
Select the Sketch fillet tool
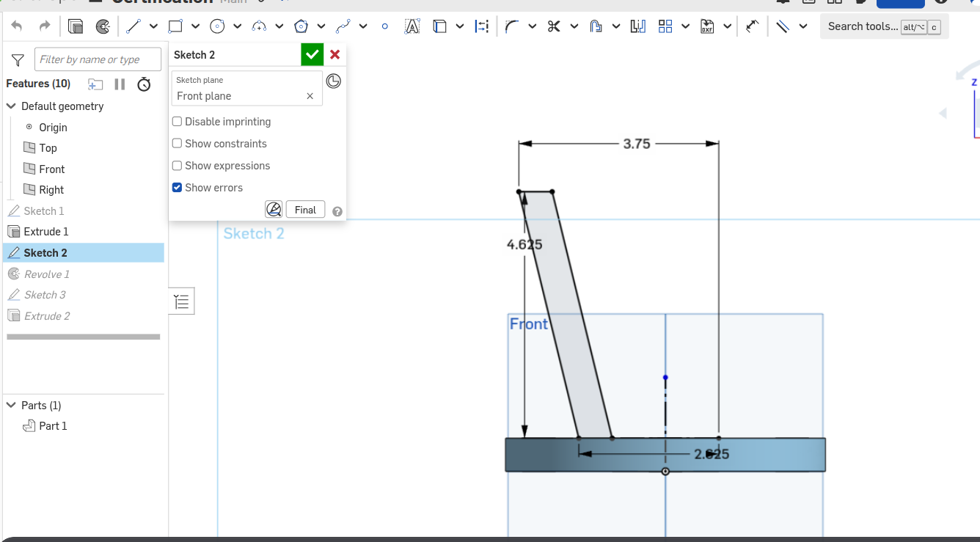(x=512, y=26)
